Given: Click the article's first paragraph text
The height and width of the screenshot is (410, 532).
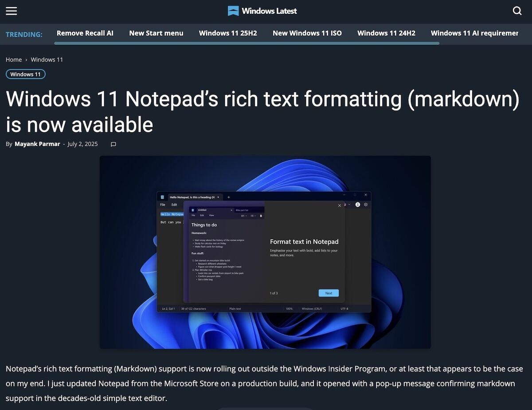Looking at the screenshot, I should [265, 383].
